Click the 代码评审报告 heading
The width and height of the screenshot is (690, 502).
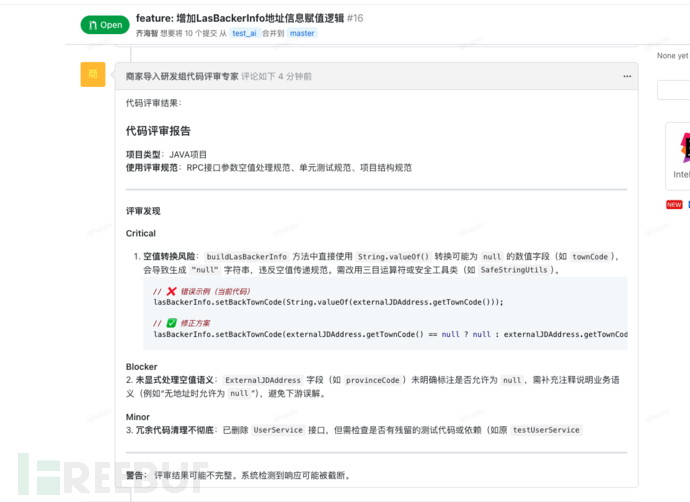tap(158, 131)
